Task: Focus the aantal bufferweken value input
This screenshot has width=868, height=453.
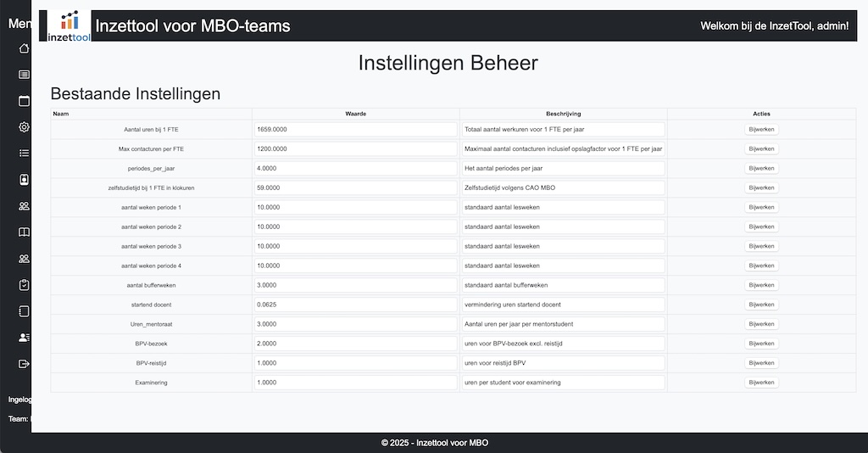Action: tap(355, 285)
